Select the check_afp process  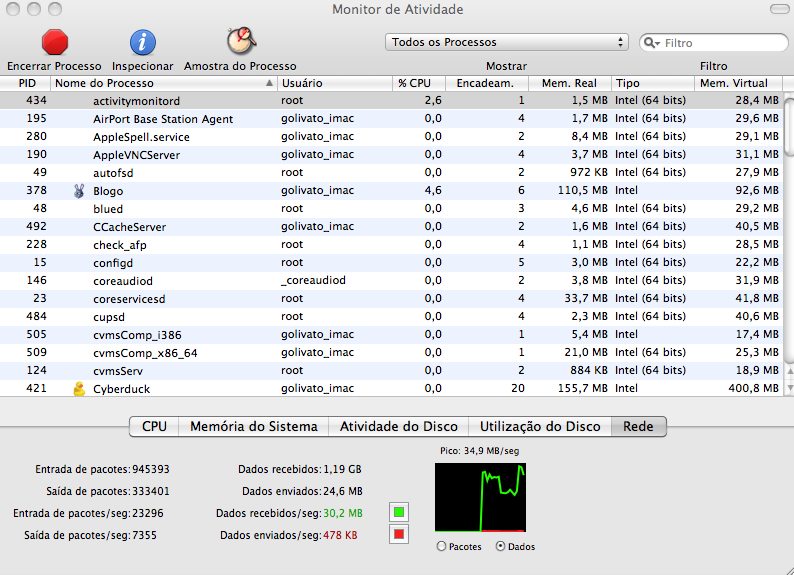(x=120, y=245)
